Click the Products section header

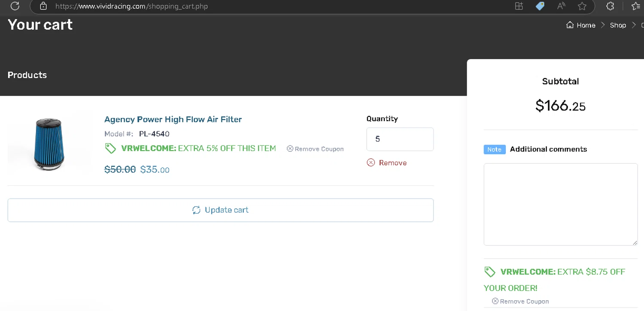point(27,75)
